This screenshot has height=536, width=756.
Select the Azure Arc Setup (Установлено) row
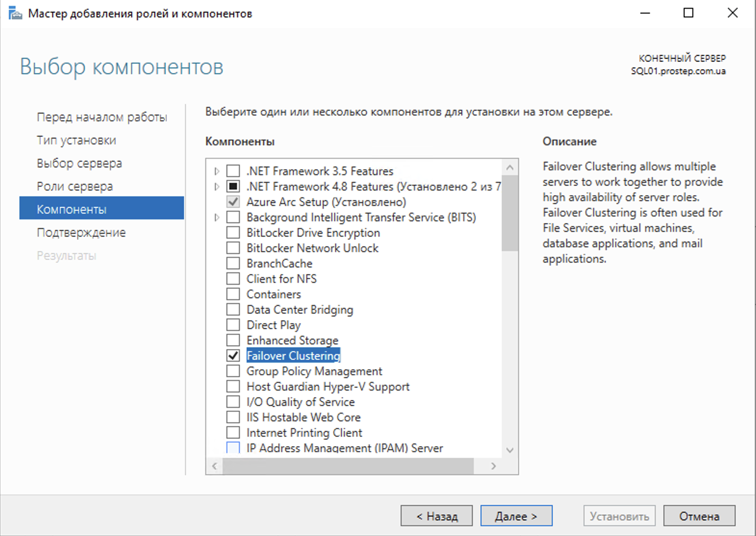[x=326, y=202]
